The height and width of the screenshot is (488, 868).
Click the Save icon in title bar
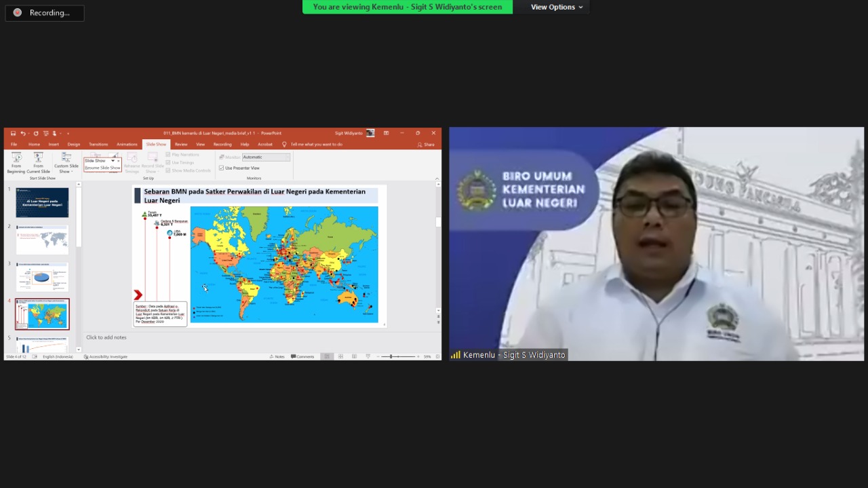(x=13, y=134)
